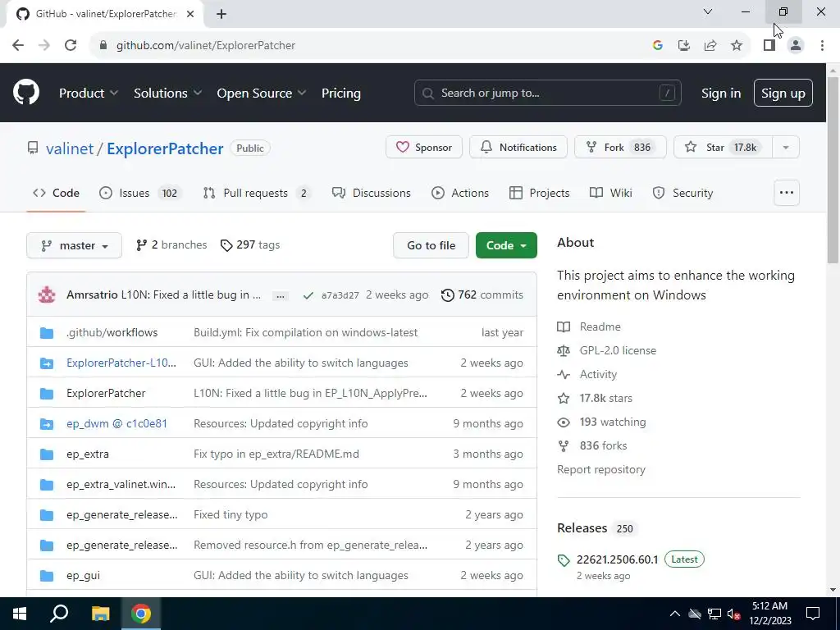Click the Google icon in the address bar
Image resolution: width=840 pixels, height=630 pixels.
point(658,46)
